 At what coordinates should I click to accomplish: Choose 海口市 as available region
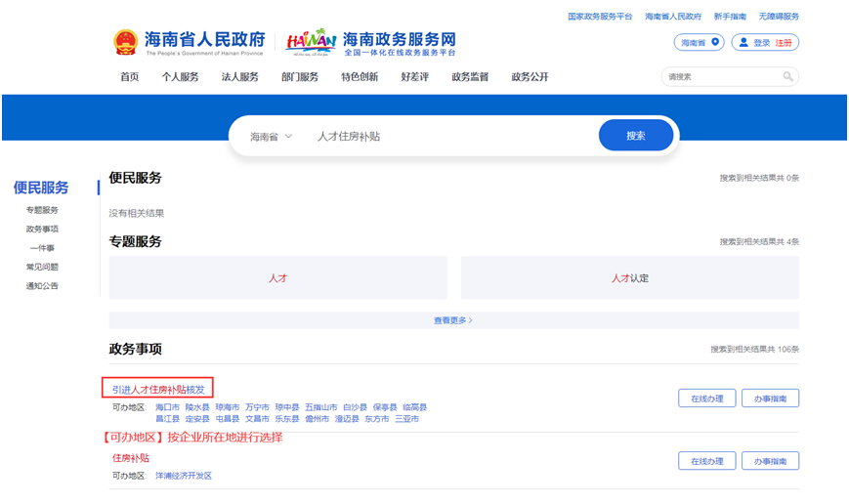click(x=167, y=407)
